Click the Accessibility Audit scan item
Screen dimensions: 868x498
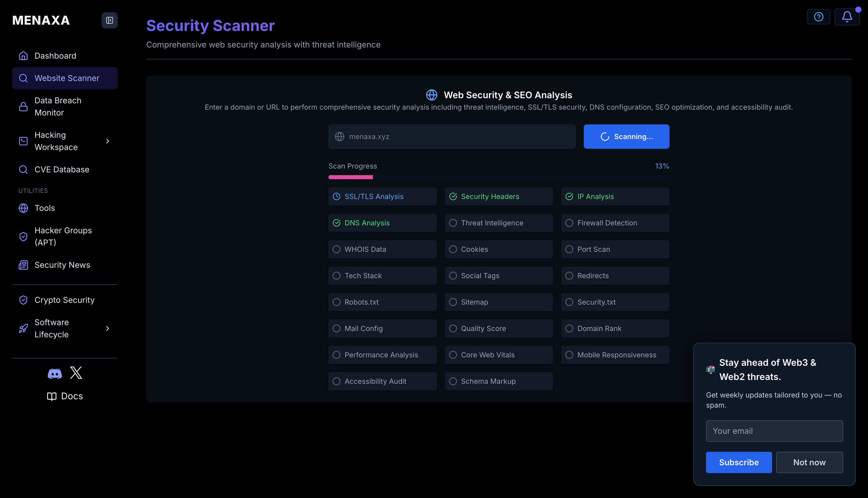pyautogui.click(x=382, y=381)
